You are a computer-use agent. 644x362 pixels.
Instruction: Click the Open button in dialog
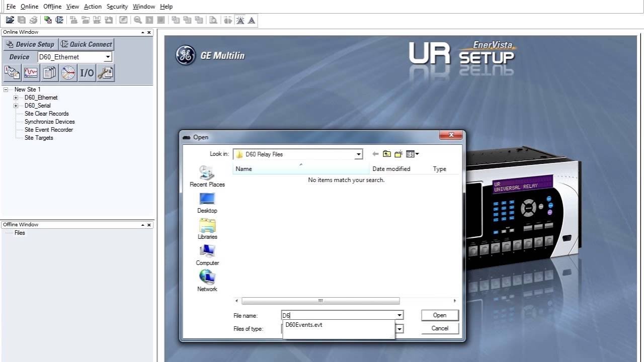coord(440,315)
